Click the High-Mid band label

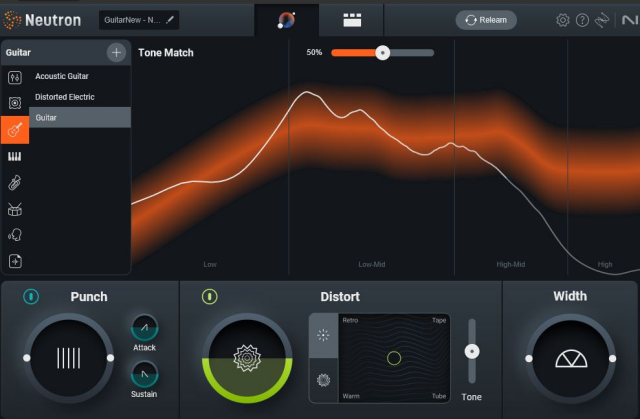(x=511, y=264)
